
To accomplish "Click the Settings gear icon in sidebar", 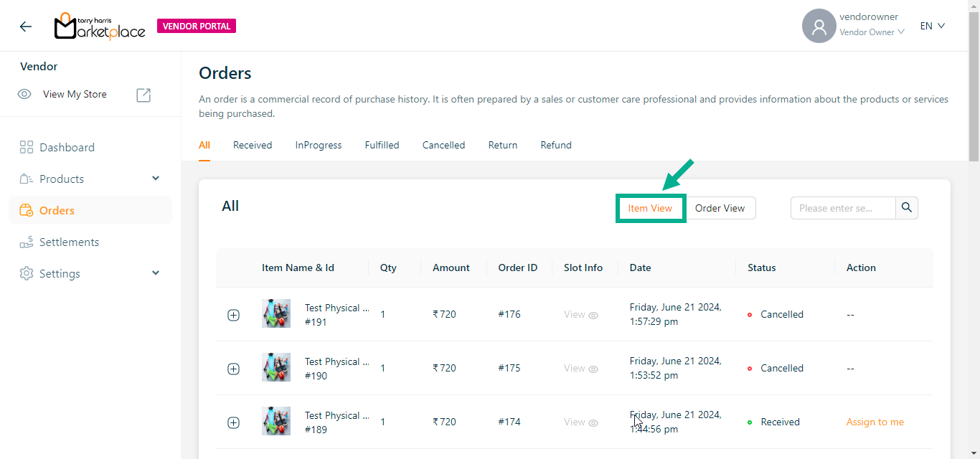I will click(x=27, y=274).
